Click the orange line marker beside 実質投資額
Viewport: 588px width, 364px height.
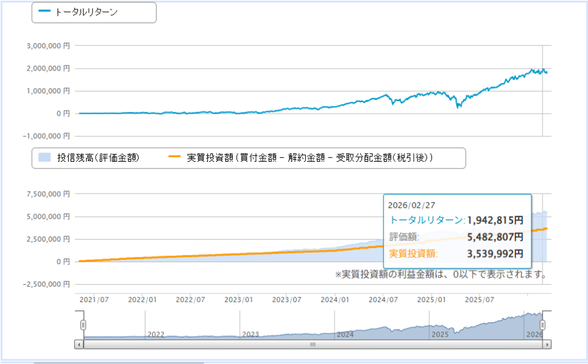coord(174,158)
